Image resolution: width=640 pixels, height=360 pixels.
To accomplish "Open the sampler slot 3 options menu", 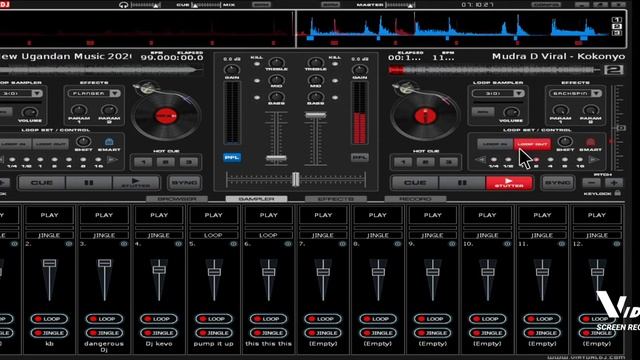I will click(124, 244).
